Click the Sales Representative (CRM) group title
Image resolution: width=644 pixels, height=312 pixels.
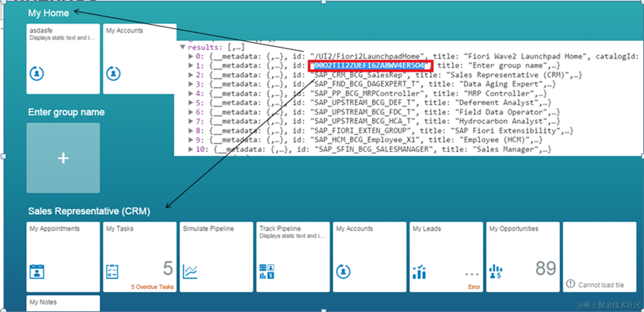click(89, 211)
